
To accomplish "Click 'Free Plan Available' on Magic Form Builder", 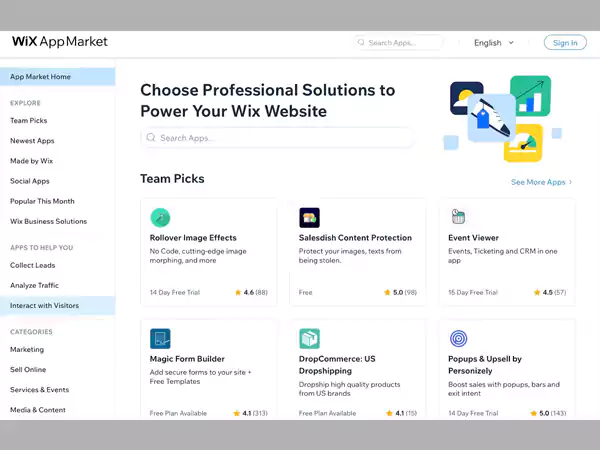I will 178,413.
